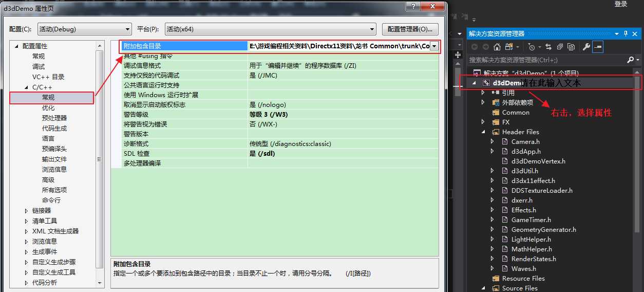This screenshot has height=292, width=644.
Task: Click the Back arrow in Solution Explorer toolbar
Action: click(474, 47)
